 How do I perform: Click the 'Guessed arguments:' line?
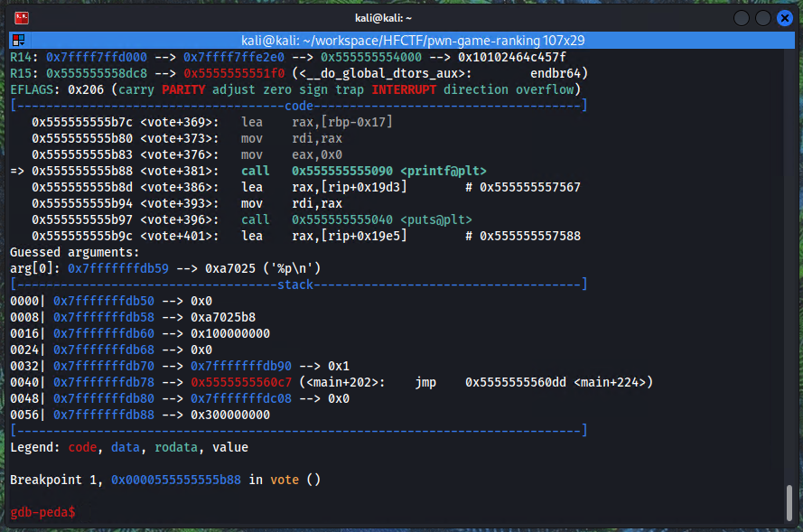coord(75,252)
